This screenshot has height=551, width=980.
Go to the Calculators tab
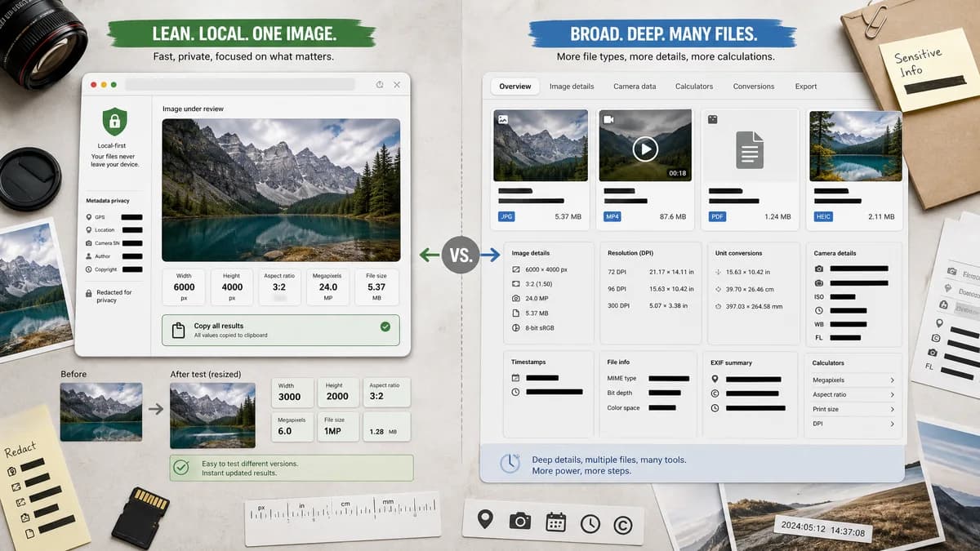(x=694, y=86)
